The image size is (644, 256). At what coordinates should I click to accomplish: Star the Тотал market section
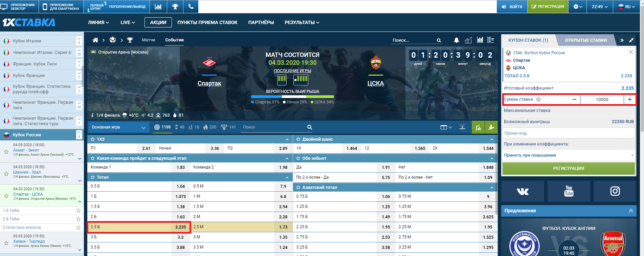tap(92, 177)
